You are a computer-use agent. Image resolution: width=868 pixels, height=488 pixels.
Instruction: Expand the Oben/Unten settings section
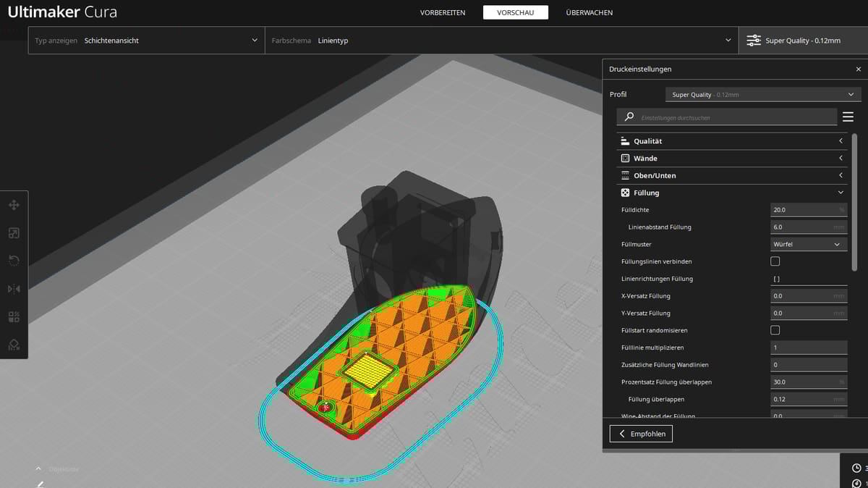pyautogui.click(x=732, y=175)
